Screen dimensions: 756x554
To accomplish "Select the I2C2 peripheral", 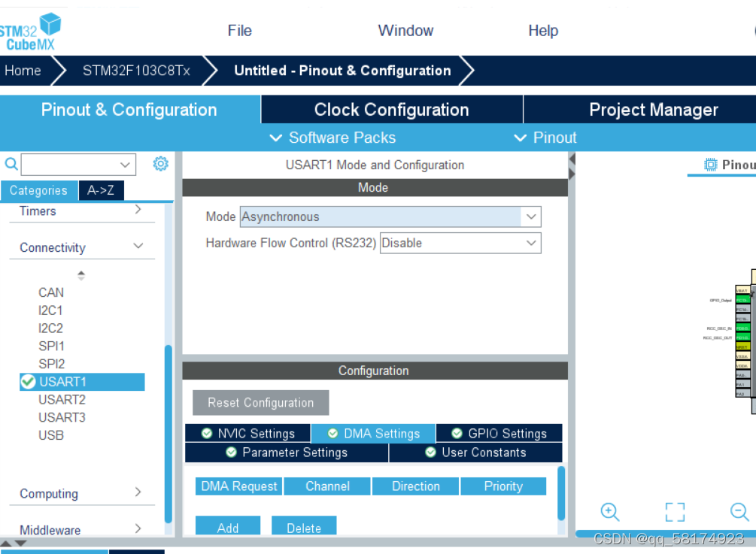I will [x=50, y=328].
